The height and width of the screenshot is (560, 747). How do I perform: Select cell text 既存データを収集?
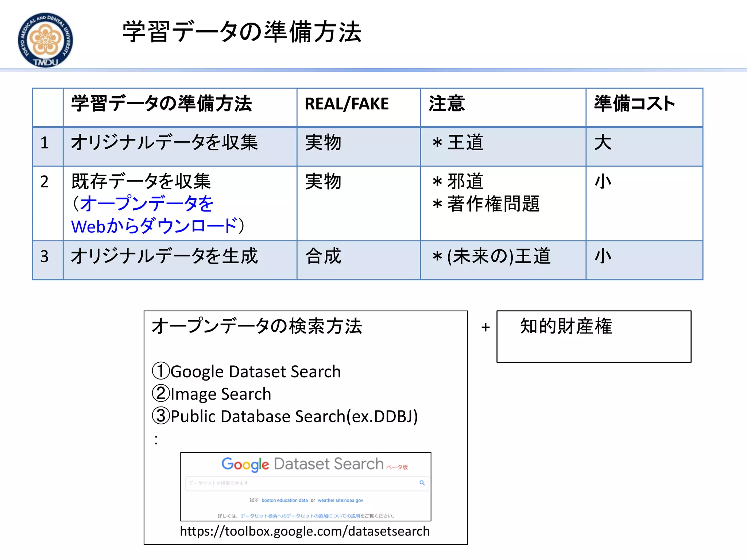click(141, 182)
